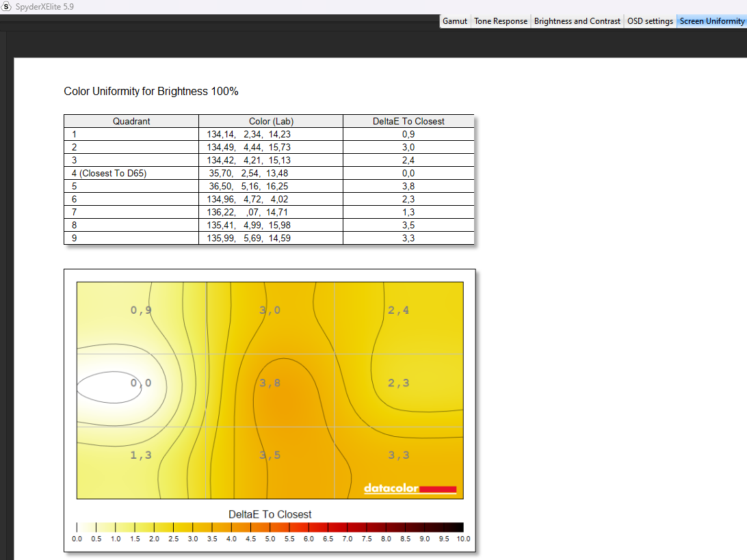Image resolution: width=747 pixels, height=560 pixels.
Task: Open the Tone Response tab
Action: point(501,21)
